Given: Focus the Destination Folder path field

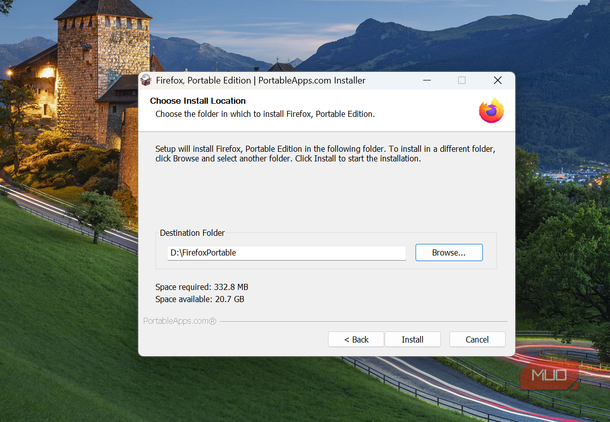Looking at the screenshot, I should pos(286,253).
